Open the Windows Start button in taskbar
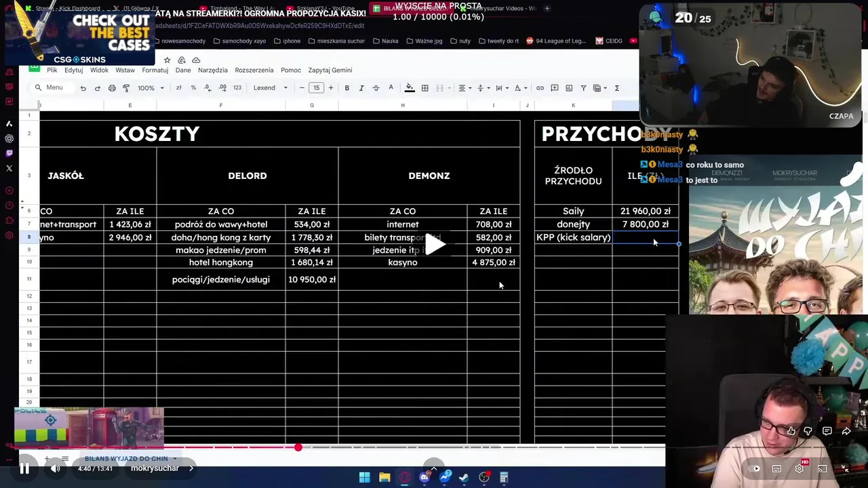This screenshot has width=868, height=488. tap(364, 478)
